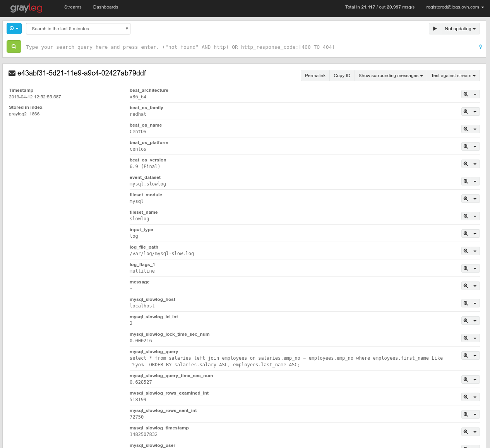490x448 pixels.
Task: Click the magnifier icon for log_file_path field
Action: click(x=465, y=251)
